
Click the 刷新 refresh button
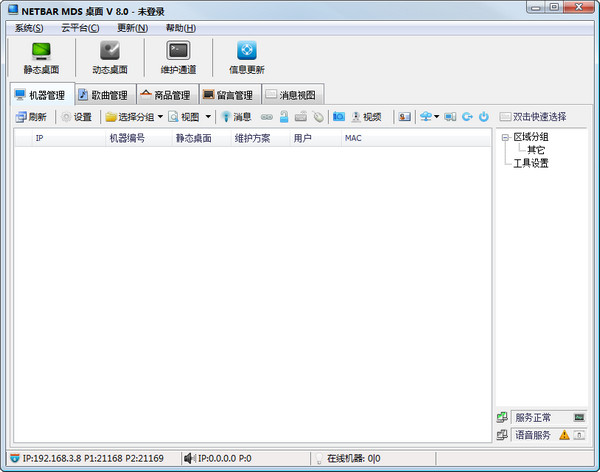point(31,117)
